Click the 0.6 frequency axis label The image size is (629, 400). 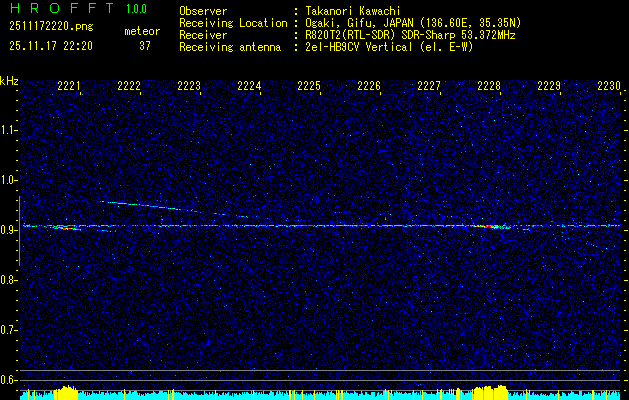[9, 380]
